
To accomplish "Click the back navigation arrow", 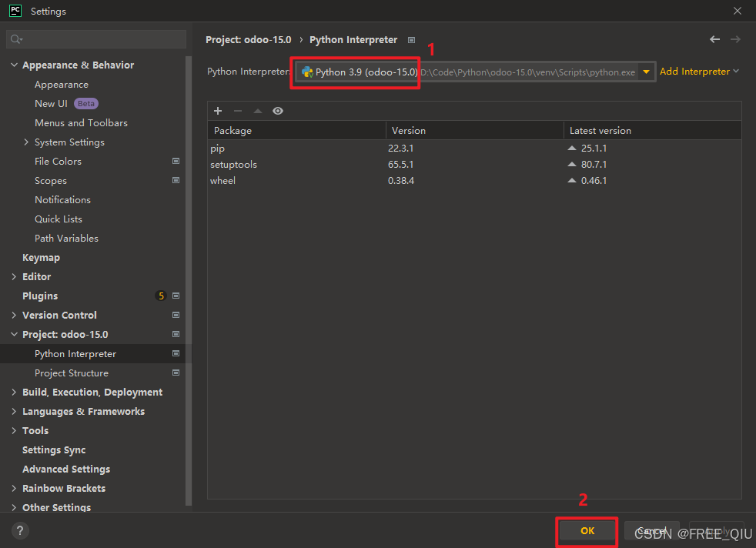I will click(x=714, y=39).
